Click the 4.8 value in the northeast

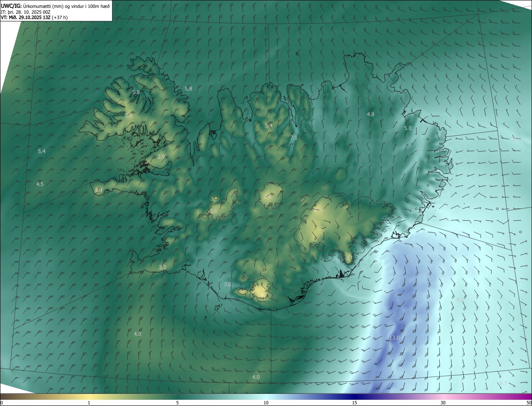[371, 114]
